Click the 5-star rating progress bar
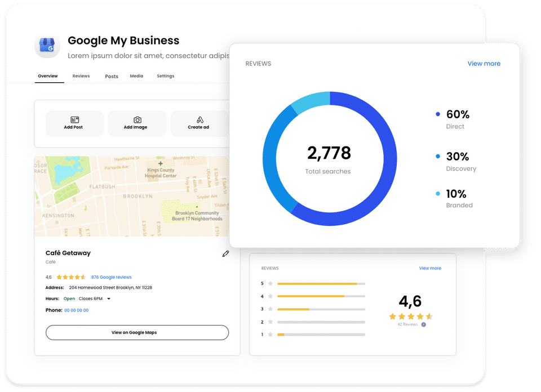 tap(321, 284)
